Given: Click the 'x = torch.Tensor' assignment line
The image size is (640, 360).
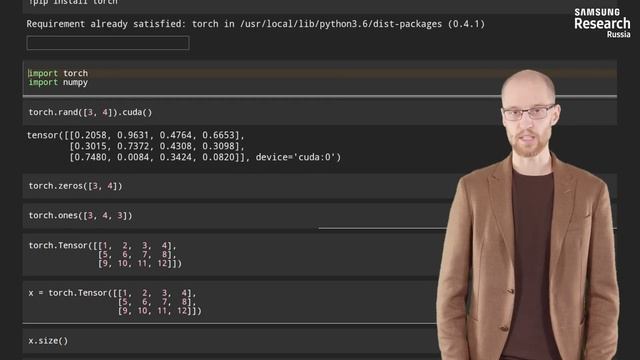Looking at the screenshot, I should pyautogui.click(x=112, y=293).
